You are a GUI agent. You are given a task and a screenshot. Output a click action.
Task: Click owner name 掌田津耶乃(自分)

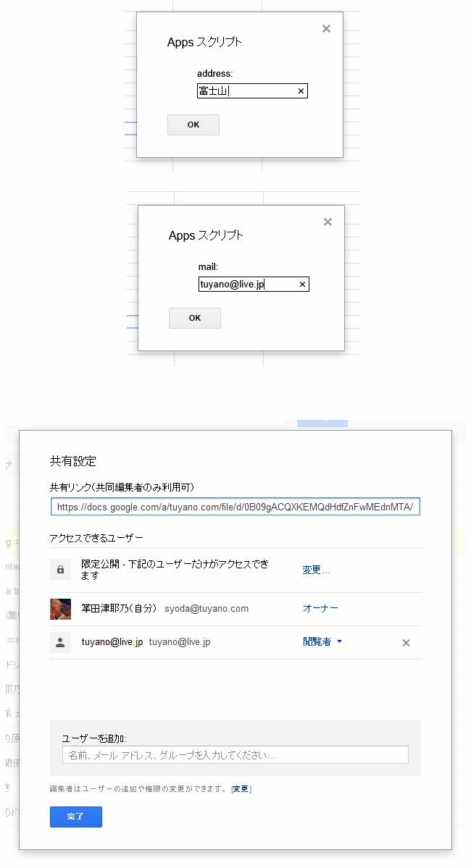pyautogui.click(x=120, y=609)
